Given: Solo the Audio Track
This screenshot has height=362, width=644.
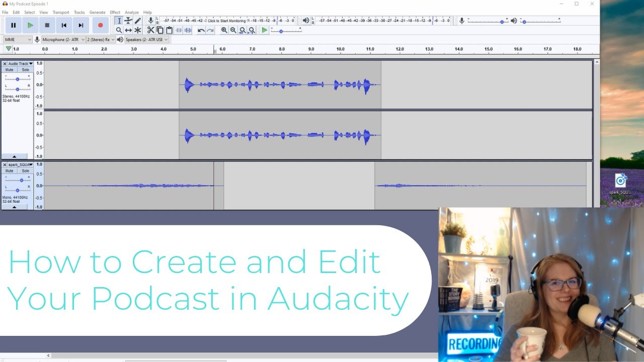Looking at the screenshot, I should tap(25, 70).
